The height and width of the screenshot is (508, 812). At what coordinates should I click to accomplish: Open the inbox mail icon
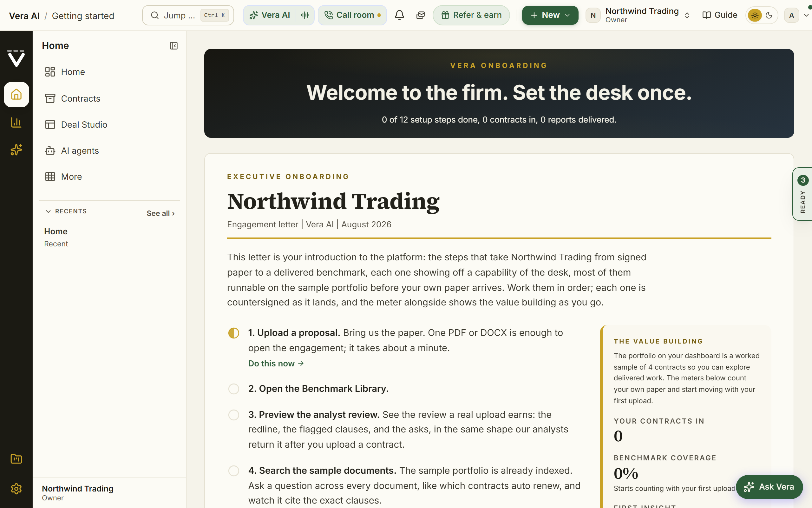pos(420,15)
